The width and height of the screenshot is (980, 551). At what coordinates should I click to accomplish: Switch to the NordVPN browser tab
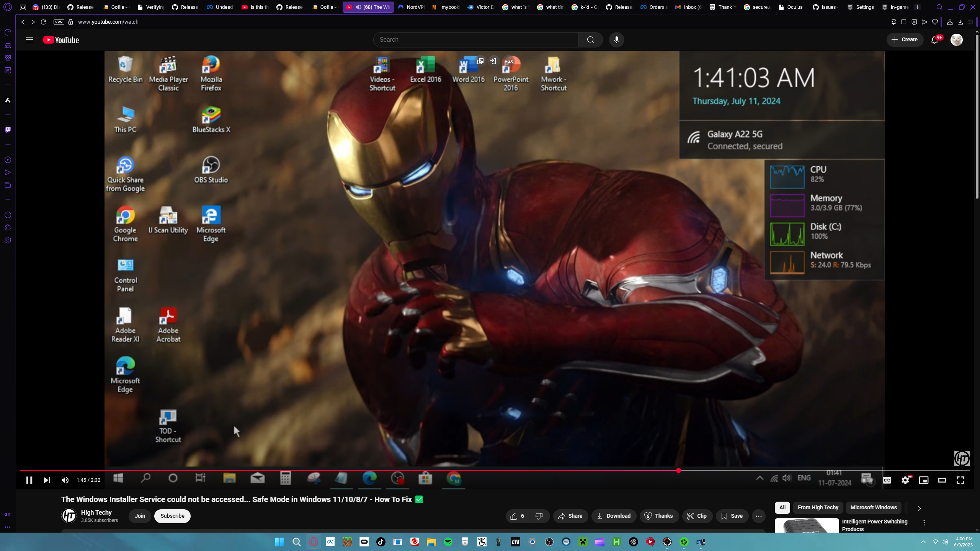pos(412,7)
